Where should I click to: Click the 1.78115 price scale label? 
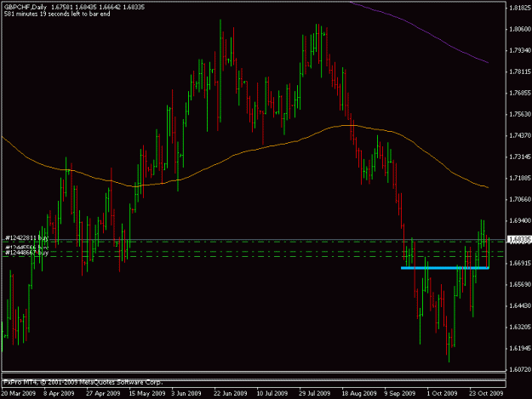tap(520, 71)
